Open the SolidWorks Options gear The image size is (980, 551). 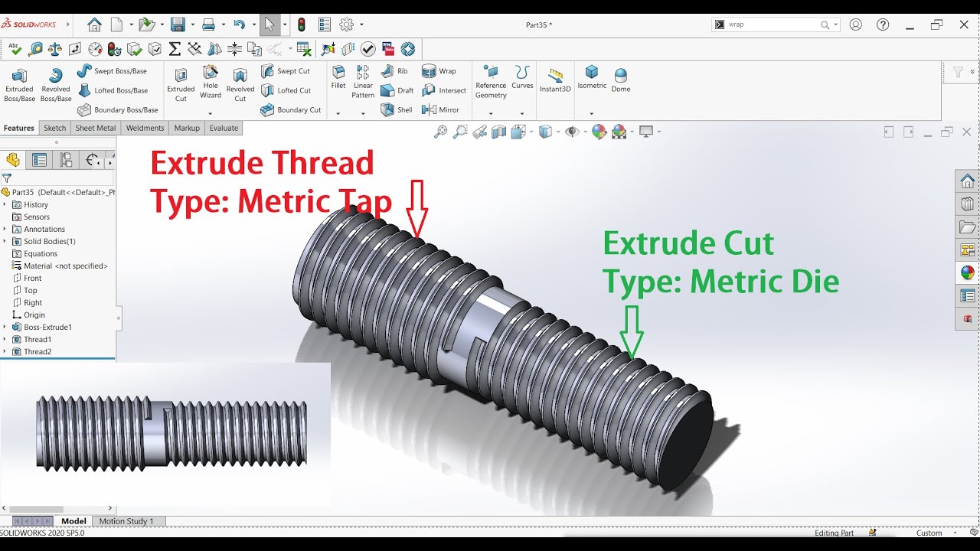[346, 24]
